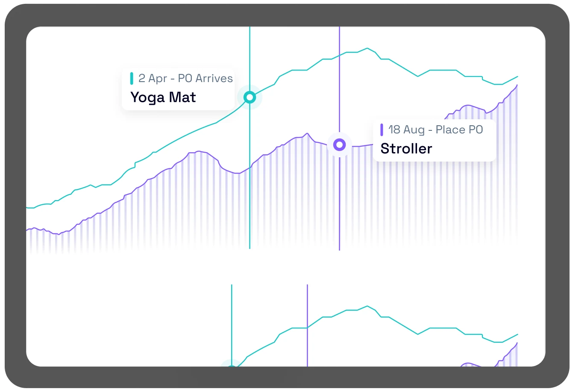Click the purple vertical marker line in upper chart
Image resolution: width=573 pixels, height=392 pixels.
point(339,205)
